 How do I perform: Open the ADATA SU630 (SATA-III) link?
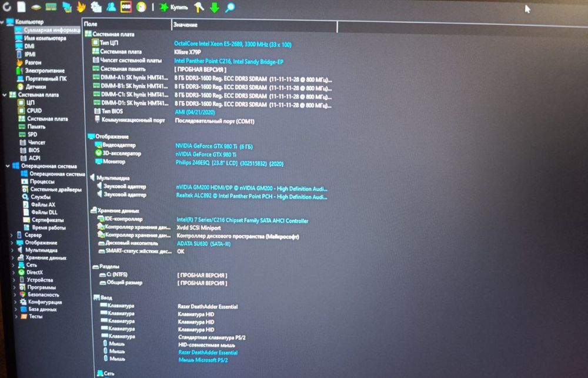[203, 244]
